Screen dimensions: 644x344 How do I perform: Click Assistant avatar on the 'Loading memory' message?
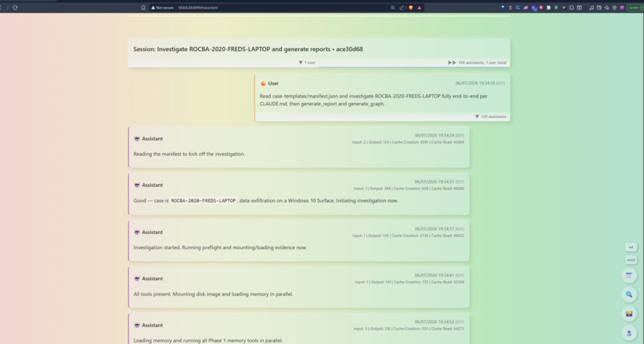tap(137, 325)
